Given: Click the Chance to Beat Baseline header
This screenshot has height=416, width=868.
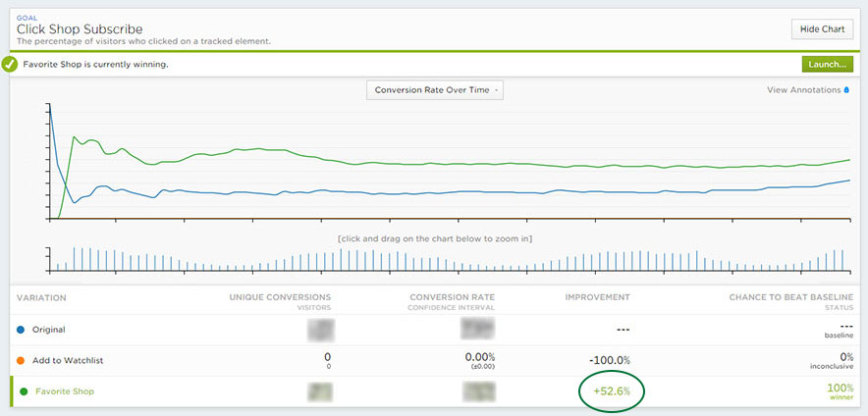Looking at the screenshot, I should click(791, 297).
